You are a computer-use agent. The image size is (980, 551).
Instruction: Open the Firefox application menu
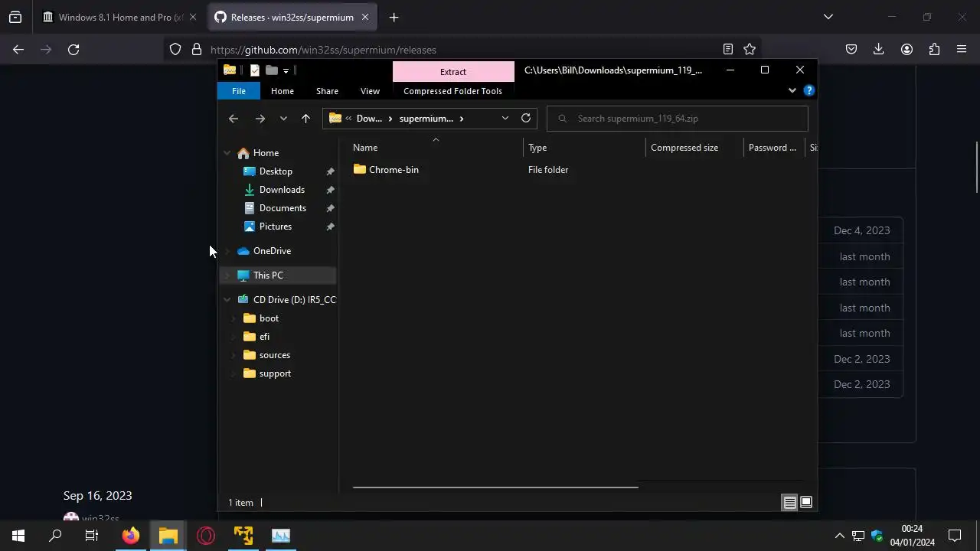(962, 50)
